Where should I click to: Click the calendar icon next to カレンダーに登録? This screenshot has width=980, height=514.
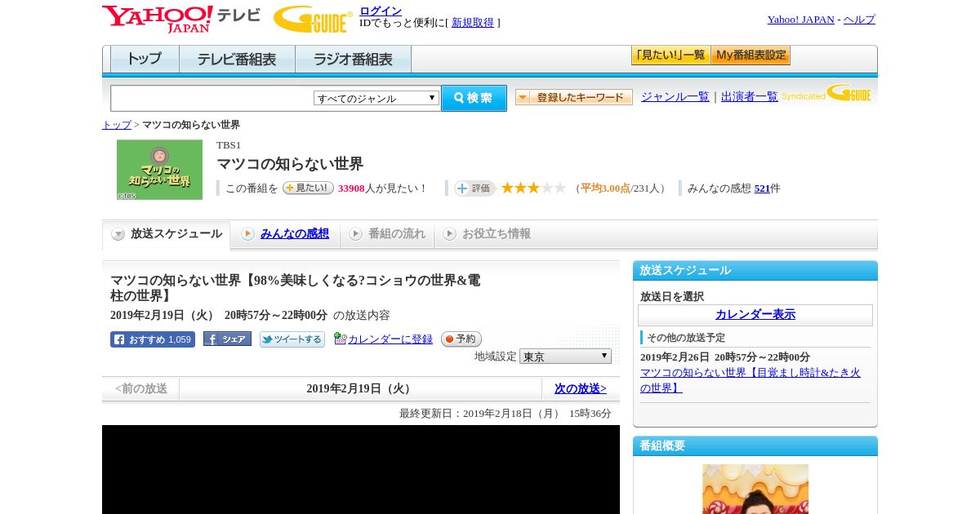341,339
